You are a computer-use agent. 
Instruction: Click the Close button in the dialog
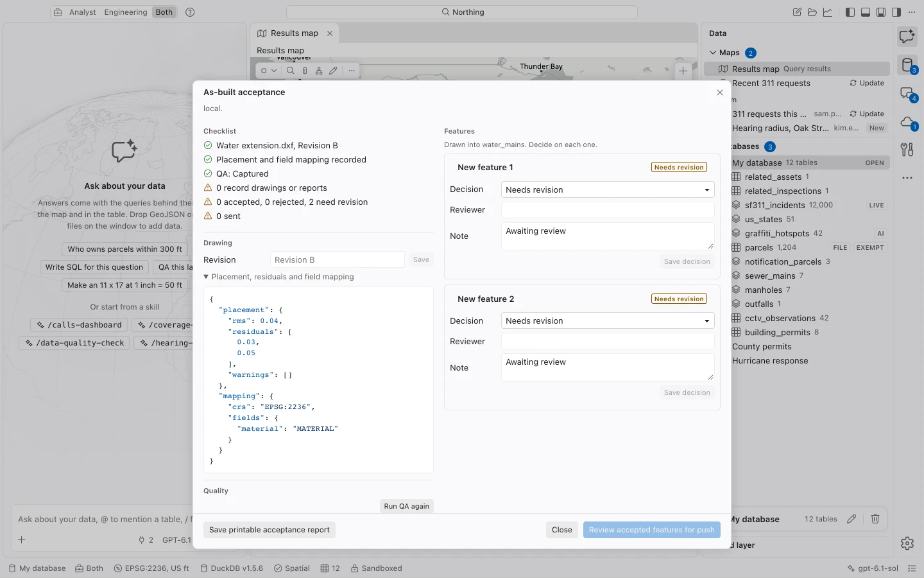click(562, 530)
